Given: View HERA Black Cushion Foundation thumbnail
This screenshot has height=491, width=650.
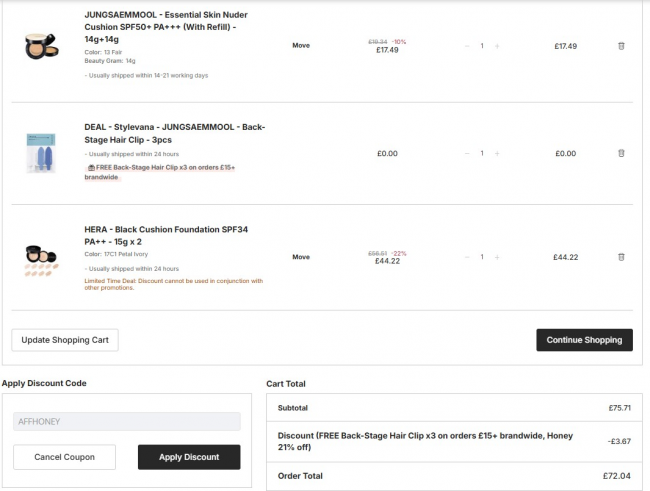Looking at the screenshot, I should (42, 258).
